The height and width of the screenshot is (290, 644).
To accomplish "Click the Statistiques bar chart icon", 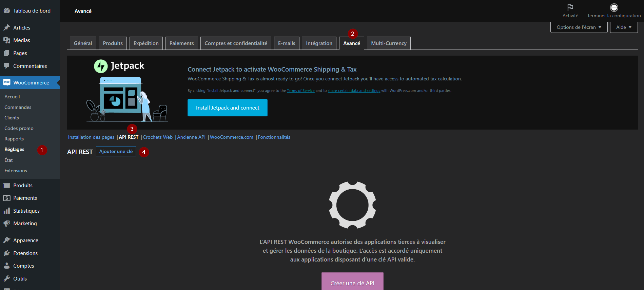I will tap(7, 211).
